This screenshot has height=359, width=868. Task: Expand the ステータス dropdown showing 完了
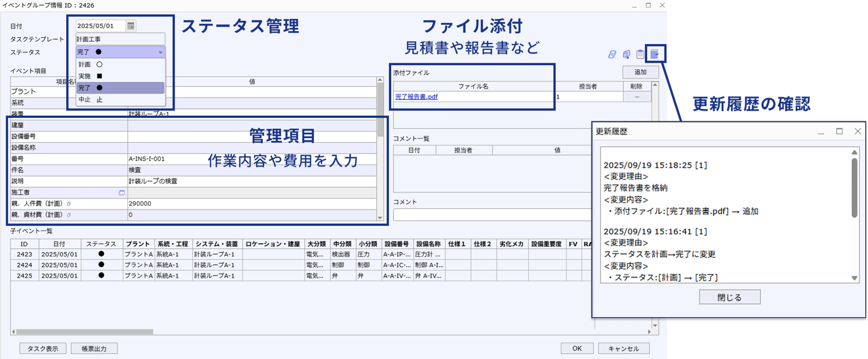tap(120, 52)
